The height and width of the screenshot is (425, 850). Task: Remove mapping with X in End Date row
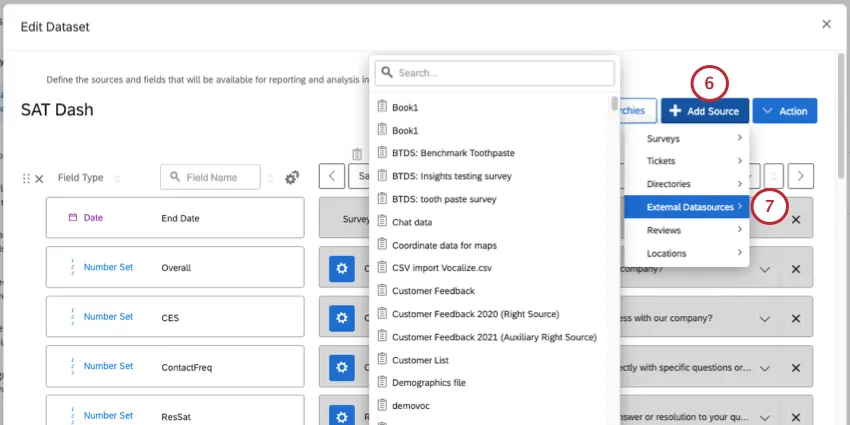click(x=796, y=218)
